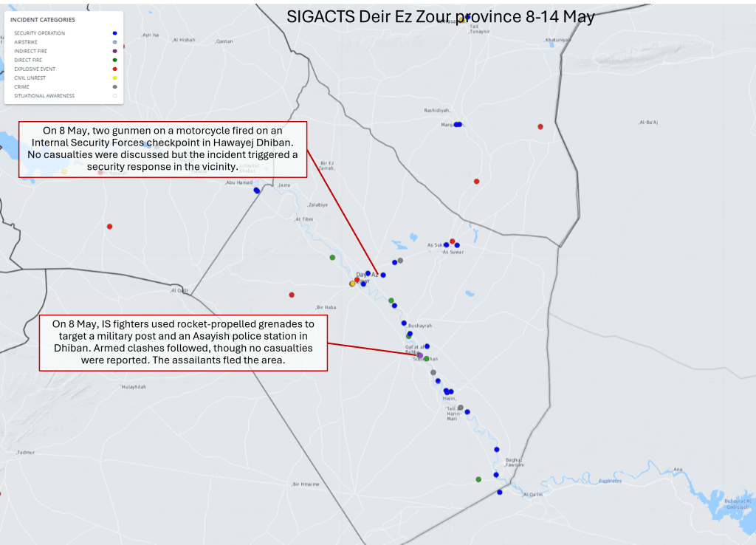Click the blue marker right of Qal'at al Rahba
Screen dimensions: 756x545
coord(427,346)
